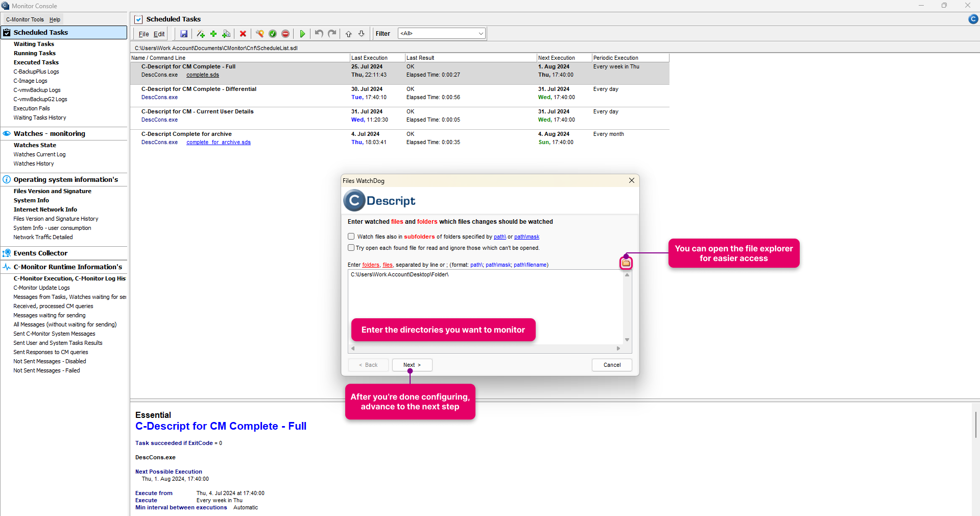Open the File menu in the toolbar
Screen dimensions: 980x516
(144, 34)
